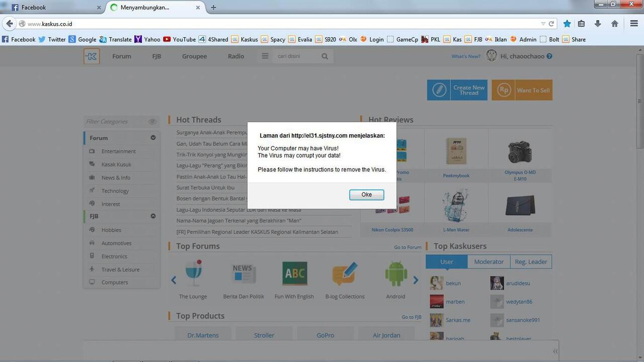Open the Surat Terbuka Untuk Ibu thread

[x=205, y=188]
